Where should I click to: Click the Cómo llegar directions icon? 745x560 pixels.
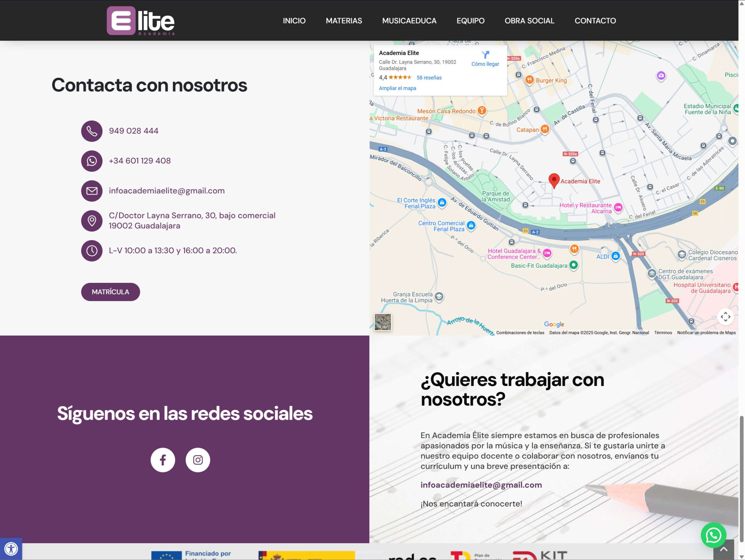(x=485, y=55)
